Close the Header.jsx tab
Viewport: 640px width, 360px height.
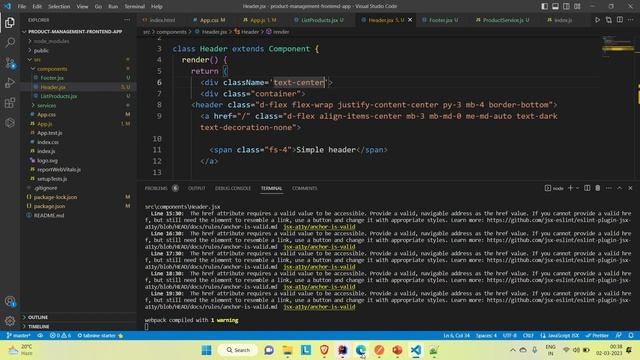point(410,20)
